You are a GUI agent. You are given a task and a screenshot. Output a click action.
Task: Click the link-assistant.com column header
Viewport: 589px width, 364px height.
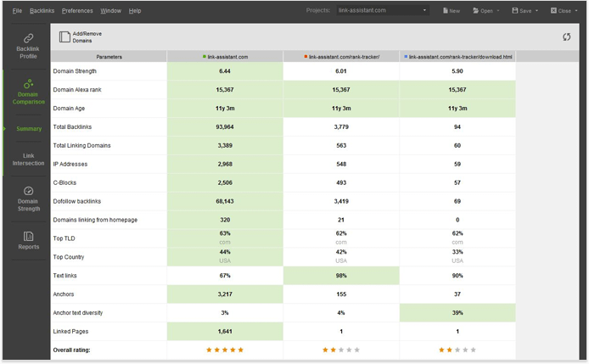tap(225, 57)
